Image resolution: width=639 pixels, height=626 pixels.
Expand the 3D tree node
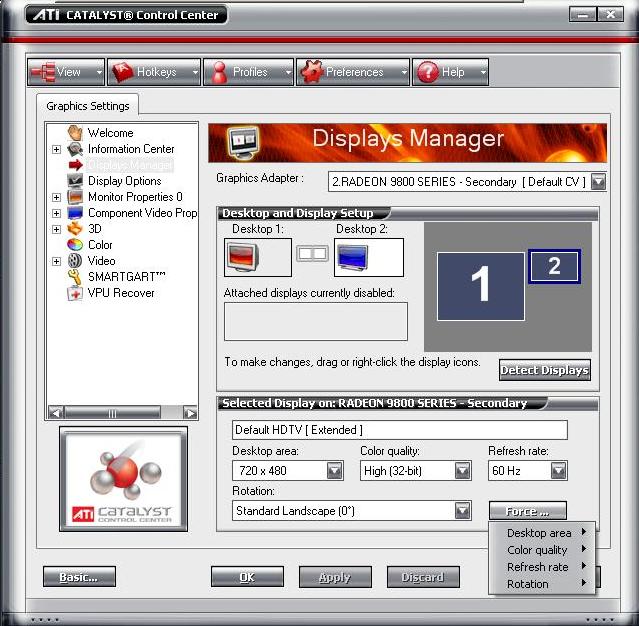57,229
